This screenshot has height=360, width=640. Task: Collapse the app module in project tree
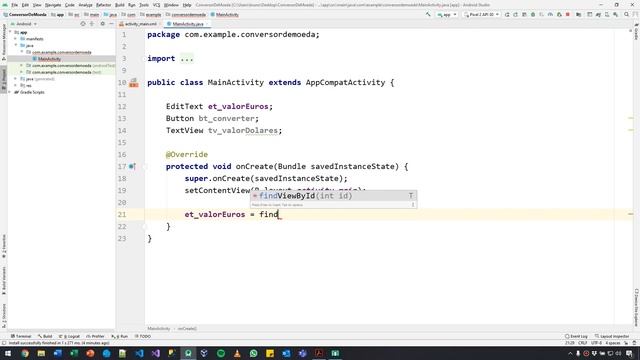pyautogui.click(x=10, y=32)
